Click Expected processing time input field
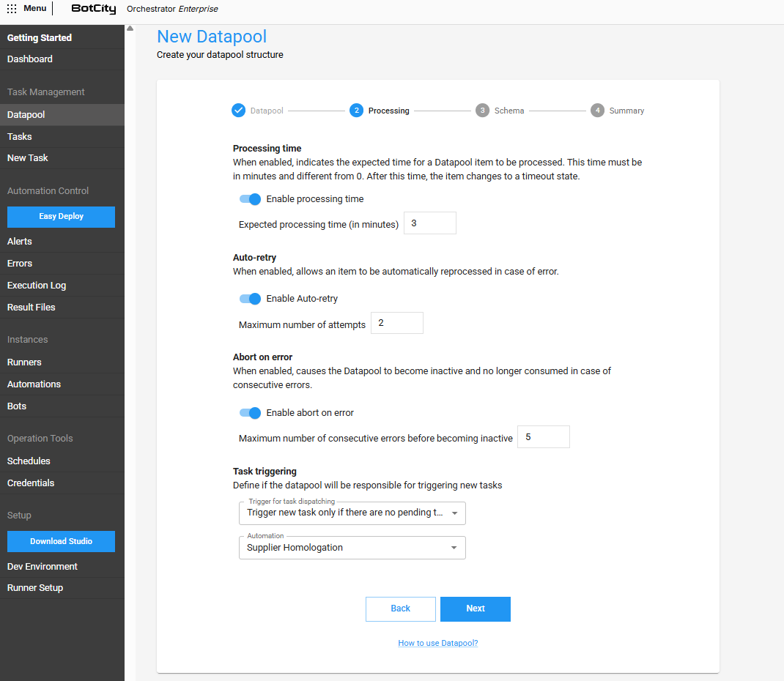This screenshot has width=784, height=681. [429, 223]
